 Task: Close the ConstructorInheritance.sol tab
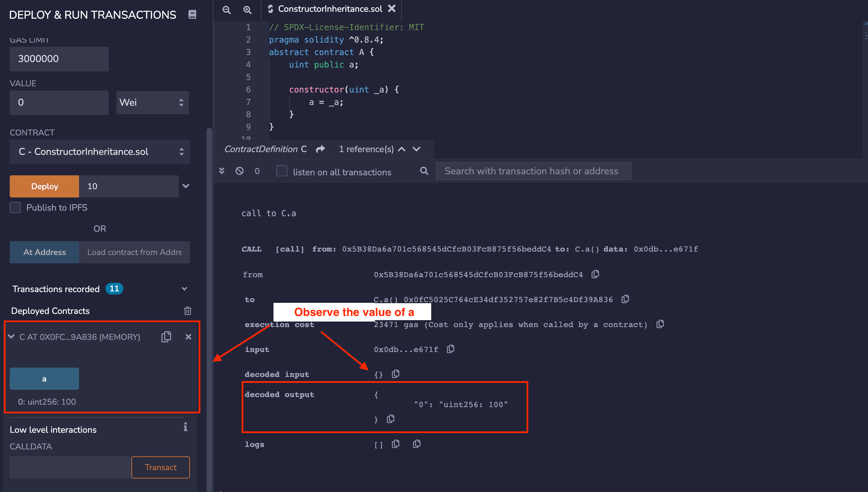pos(392,9)
